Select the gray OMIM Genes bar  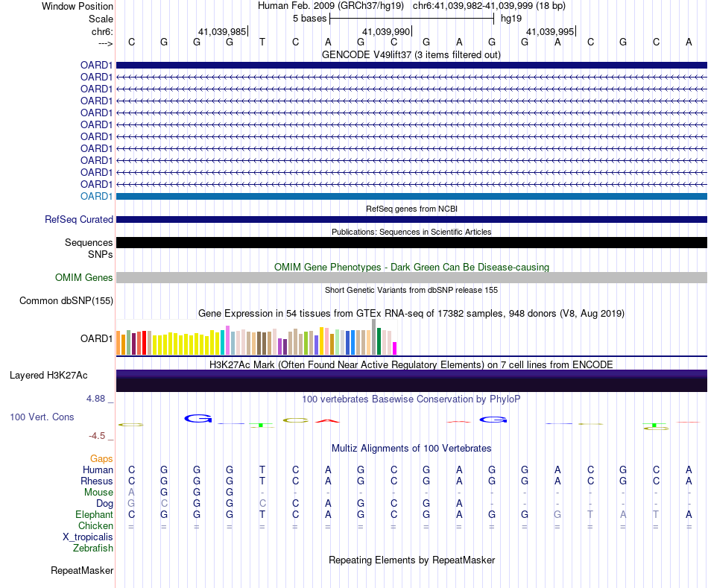(411, 278)
